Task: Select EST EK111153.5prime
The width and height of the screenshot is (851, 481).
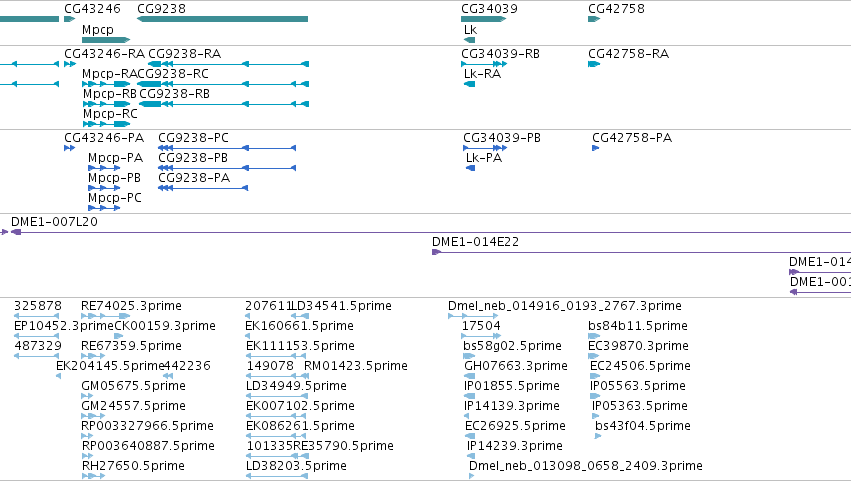Action: [x=300, y=346]
